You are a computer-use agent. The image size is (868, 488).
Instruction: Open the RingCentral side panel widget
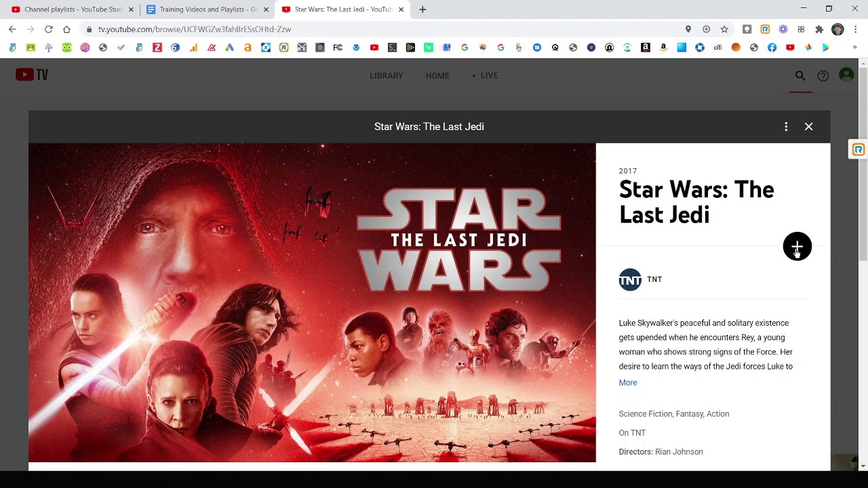[x=859, y=149]
